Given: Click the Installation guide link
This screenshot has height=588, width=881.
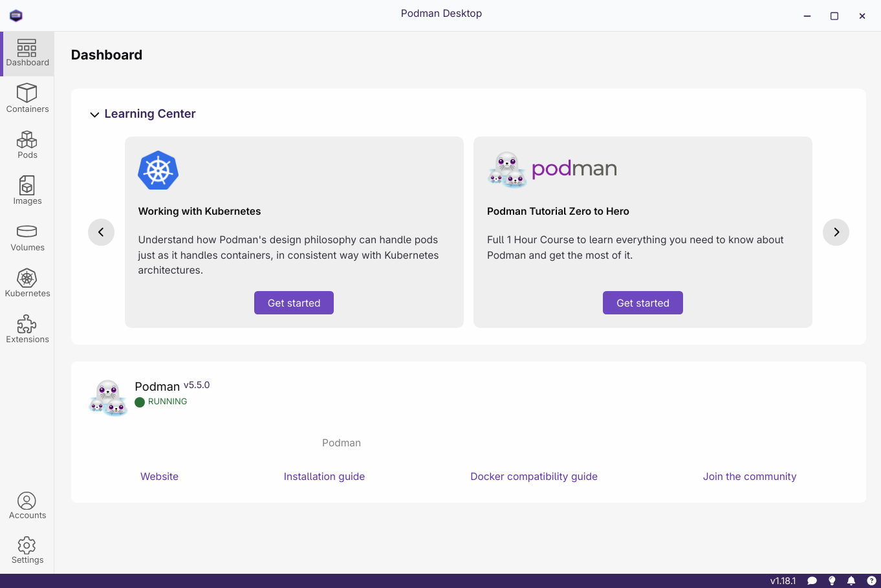Looking at the screenshot, I should click(324, 477).
